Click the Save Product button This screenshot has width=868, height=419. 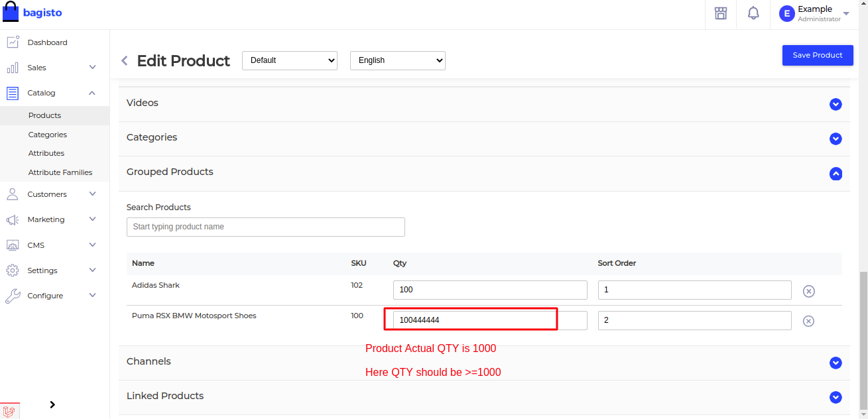[818, 55]
